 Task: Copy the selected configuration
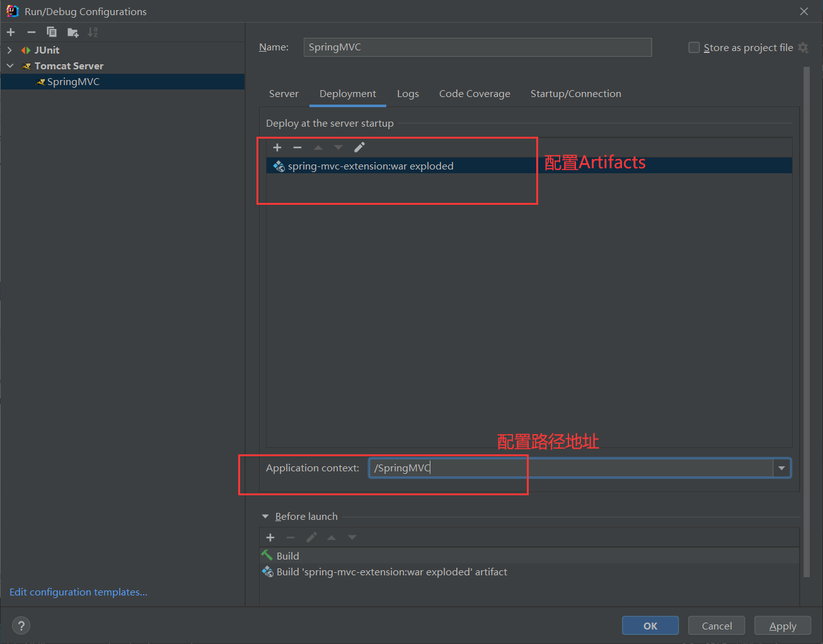pos(52,32)
